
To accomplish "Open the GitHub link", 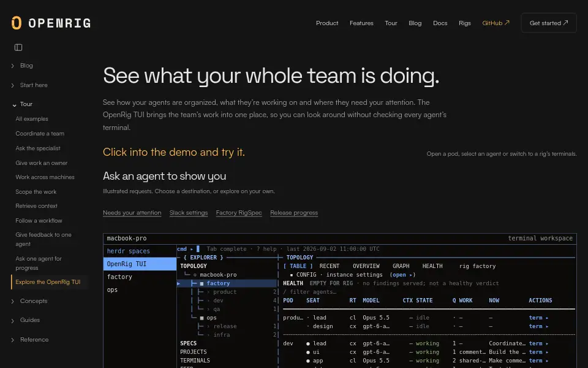I will (x=496, y=23).
